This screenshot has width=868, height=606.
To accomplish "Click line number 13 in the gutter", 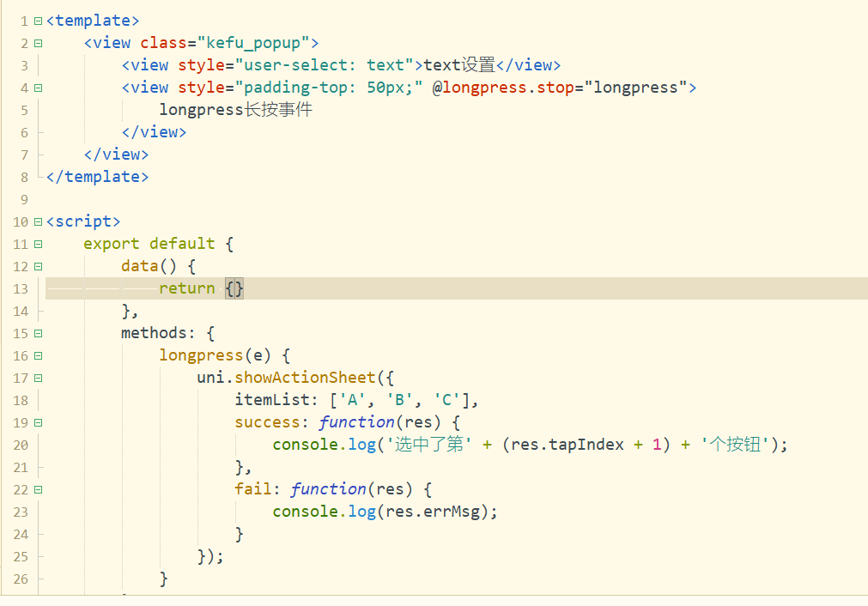I will pyautogui.click(x=21, y=288).
